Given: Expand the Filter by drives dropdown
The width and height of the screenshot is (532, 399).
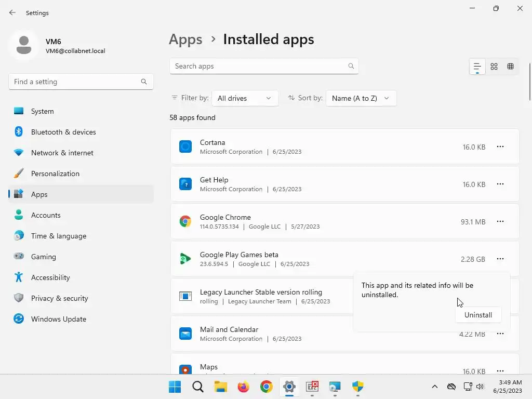Looking at the screenshot, I should click(245, 98).
